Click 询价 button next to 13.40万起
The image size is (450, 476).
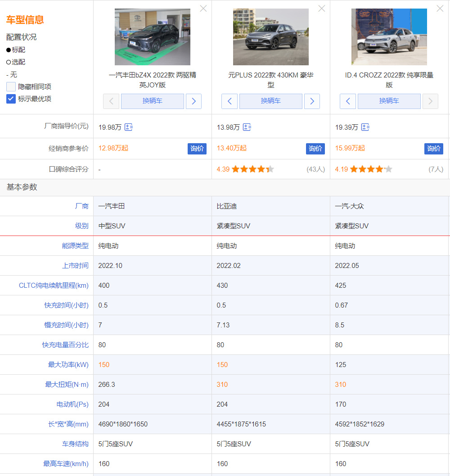tap(315, 149)
